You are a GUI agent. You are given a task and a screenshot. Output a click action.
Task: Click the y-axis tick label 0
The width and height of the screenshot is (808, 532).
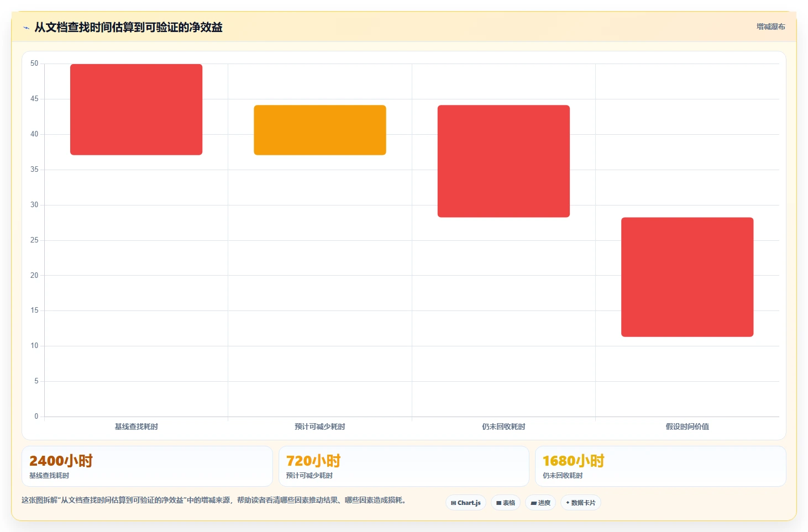click(36, 417)
